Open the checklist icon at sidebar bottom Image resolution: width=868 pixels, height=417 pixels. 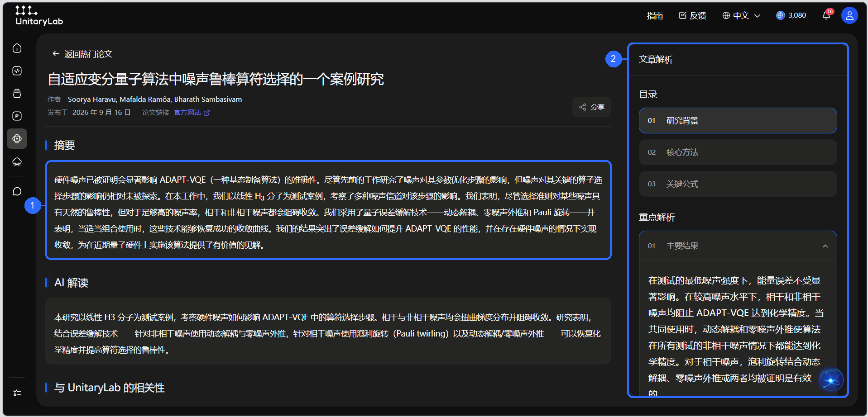(x=17, y=393)
